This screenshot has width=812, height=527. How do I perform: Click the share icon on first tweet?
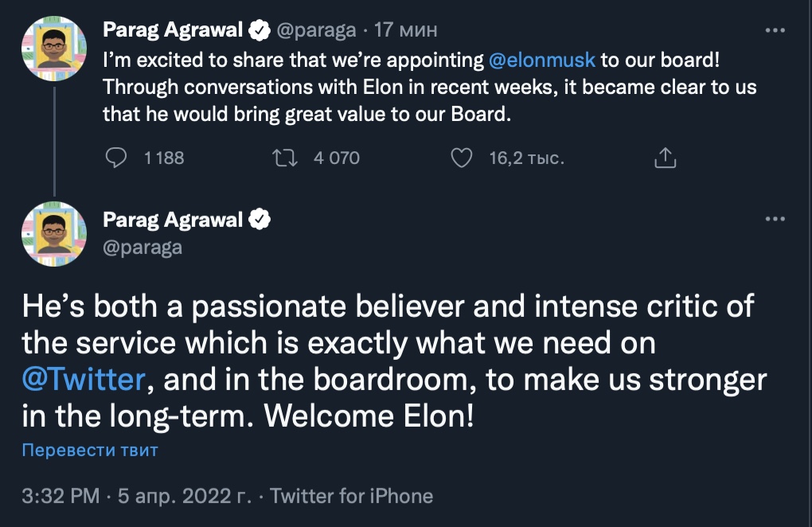click(665, 158)
